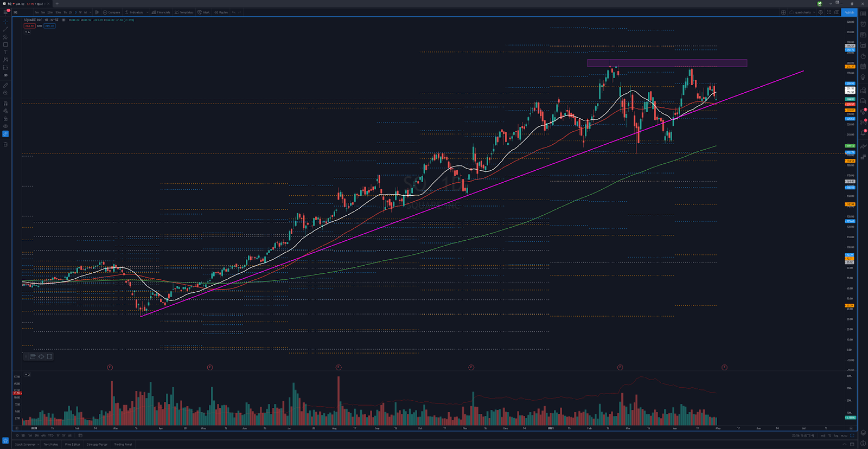Open the Text Notes tab
Image resolution: width=868 pixels, height=449 pixels.
click(51, 445)
